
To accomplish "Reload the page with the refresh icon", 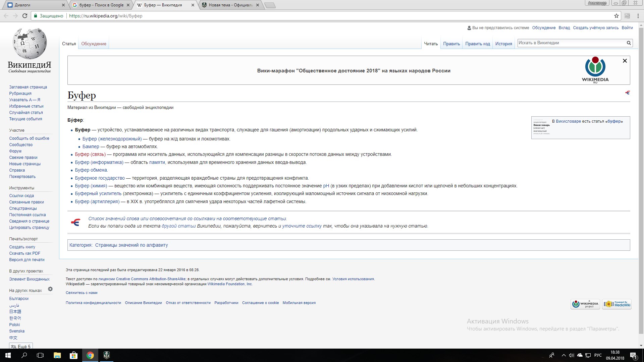I will click(25, 16).
